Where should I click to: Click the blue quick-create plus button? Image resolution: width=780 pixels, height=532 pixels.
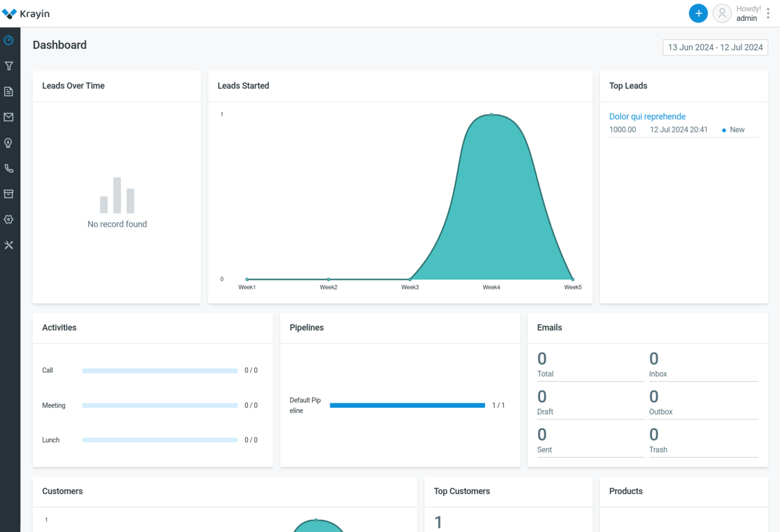point(698,13)
